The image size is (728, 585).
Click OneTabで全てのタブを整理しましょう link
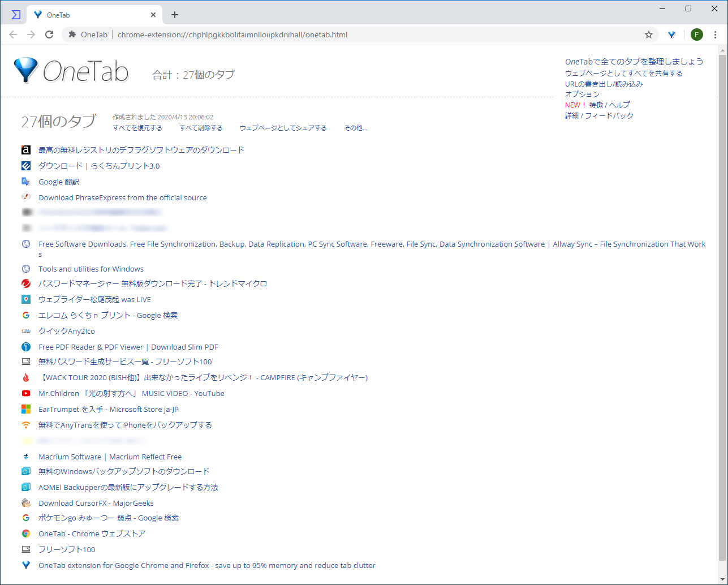click(634, 62)
